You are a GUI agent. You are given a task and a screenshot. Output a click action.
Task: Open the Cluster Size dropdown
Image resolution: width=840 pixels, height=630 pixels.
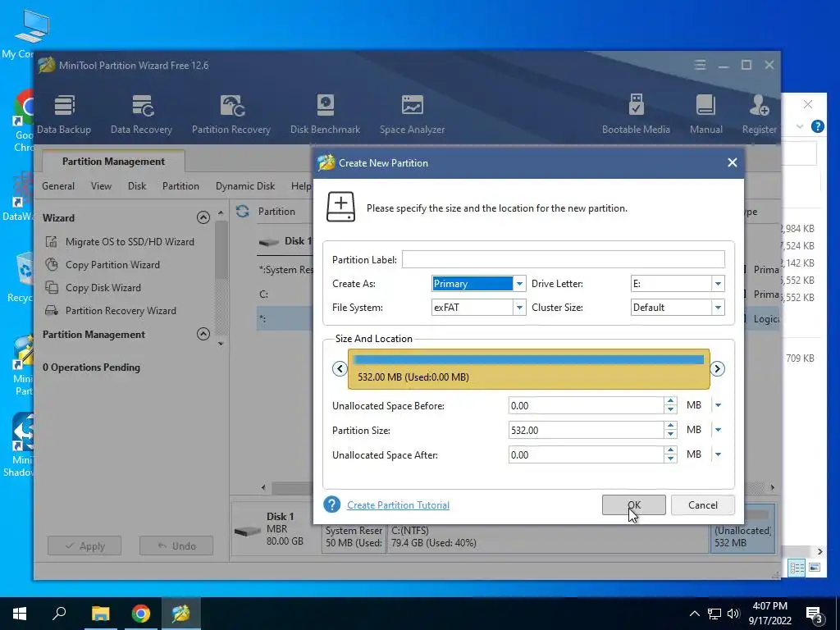718,308
